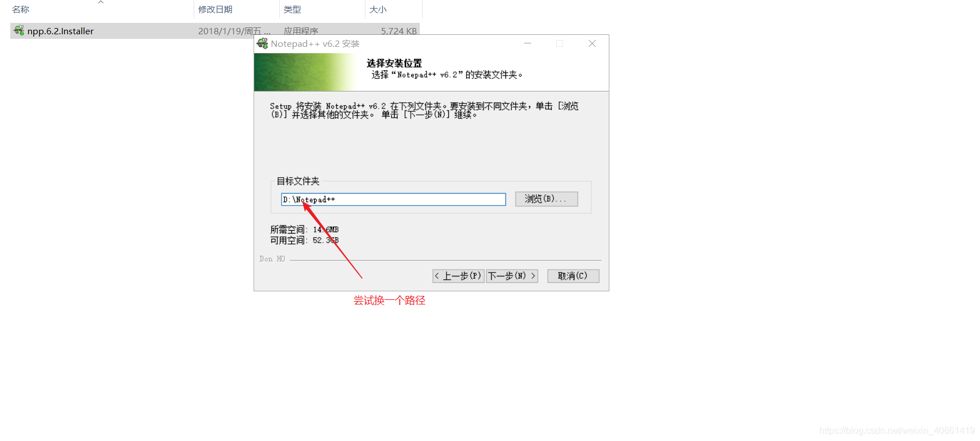This screenshot has height=441, width=980.
Task: Go back with 上一步(P)
Action: [459, 276]
